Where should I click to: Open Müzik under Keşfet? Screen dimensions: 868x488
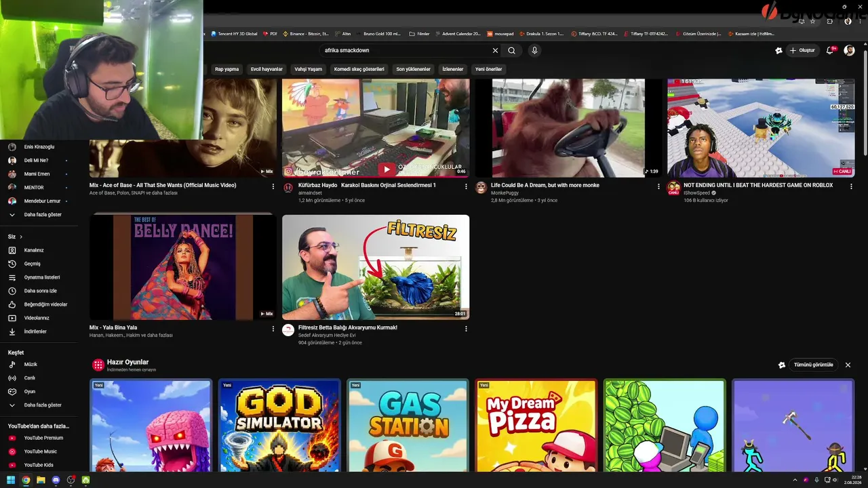tap(38, 365)
